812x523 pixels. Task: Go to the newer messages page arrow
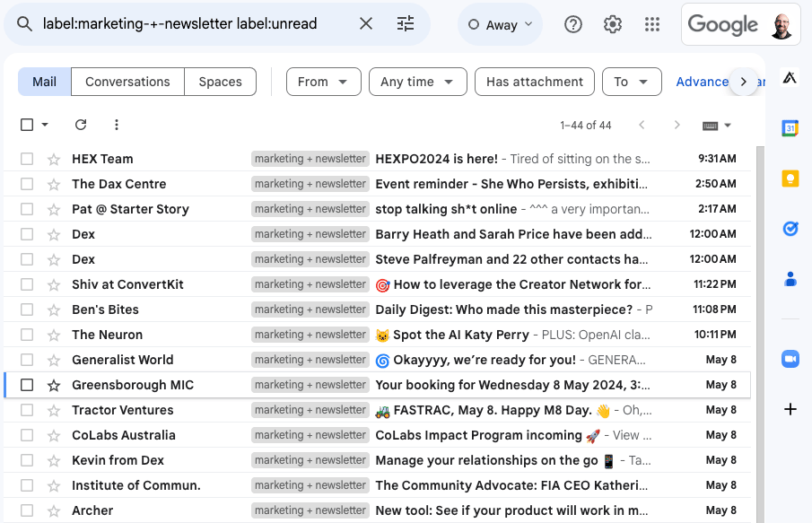coord(642,125)
